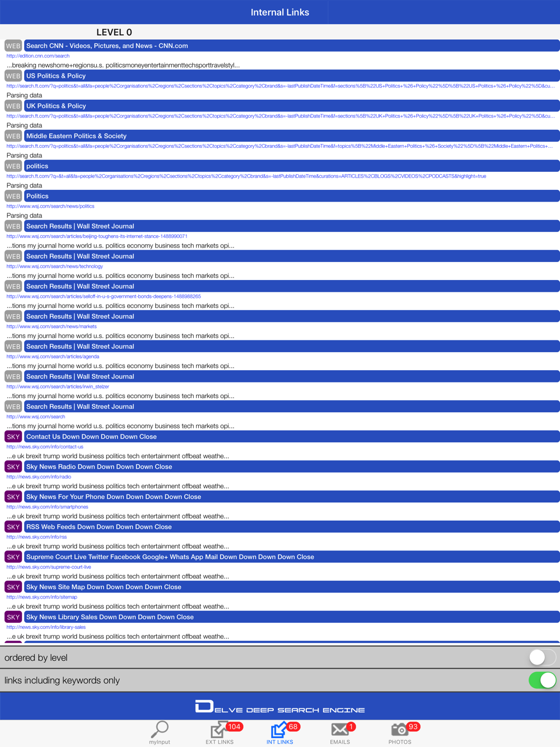Viewport: 560px width, 747px height.
Task: Open the news.sky.com/supreme-court-live URL
Action: coord(49,567)
